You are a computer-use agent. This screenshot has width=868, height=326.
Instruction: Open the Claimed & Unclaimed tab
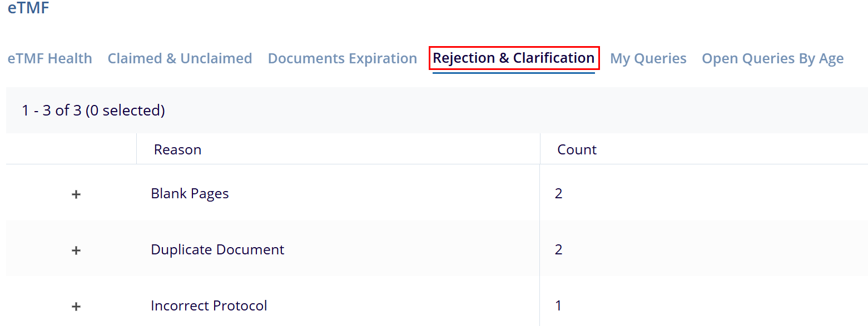click(x=180, y=58)
